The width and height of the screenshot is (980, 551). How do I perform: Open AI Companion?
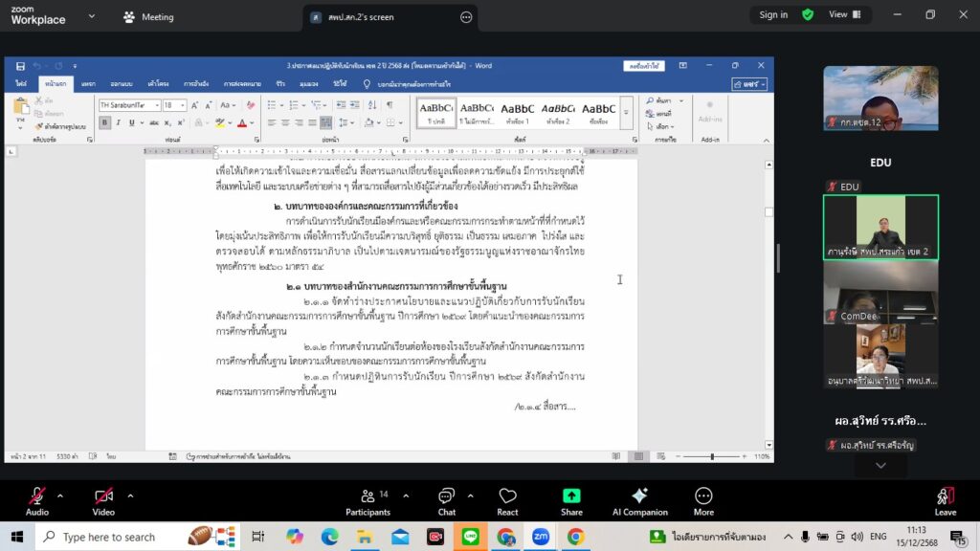(x=639, y=500)
